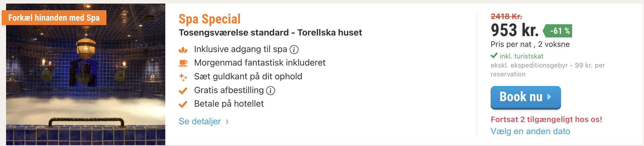Viewport: 644px width, 146px height.
Task: Click the orange lotus spa icon
Action: (183, 50)
